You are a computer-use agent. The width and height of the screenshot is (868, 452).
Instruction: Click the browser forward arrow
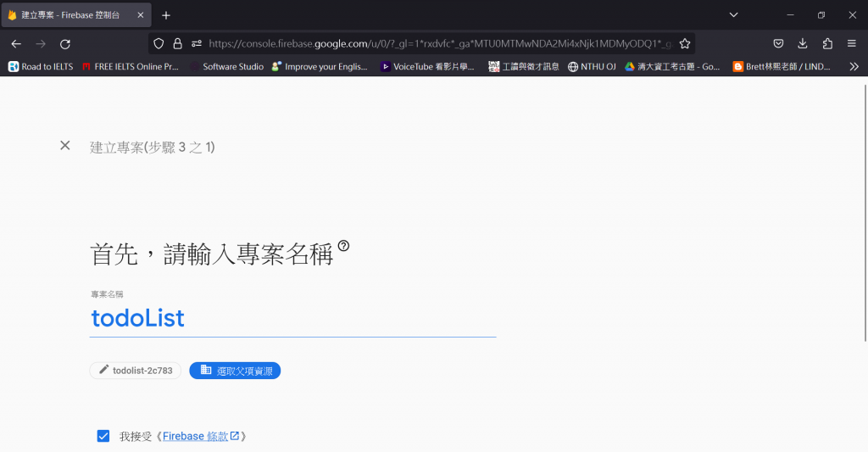point(41,44)
